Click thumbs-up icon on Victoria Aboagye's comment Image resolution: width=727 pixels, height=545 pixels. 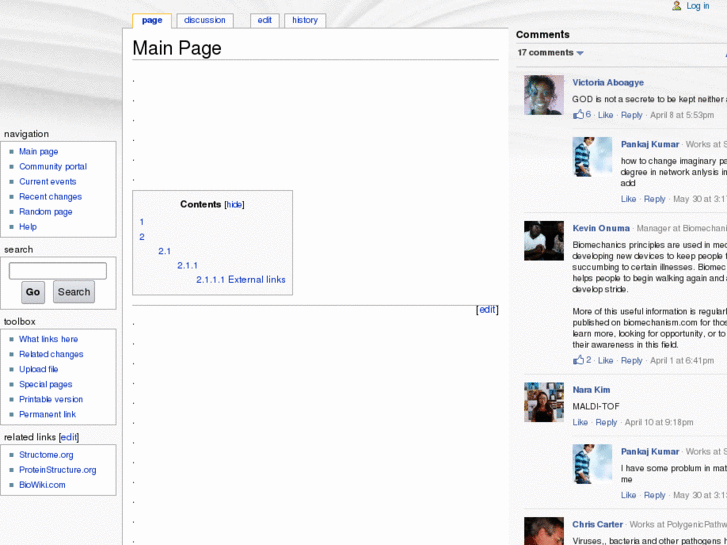point(578,114)
